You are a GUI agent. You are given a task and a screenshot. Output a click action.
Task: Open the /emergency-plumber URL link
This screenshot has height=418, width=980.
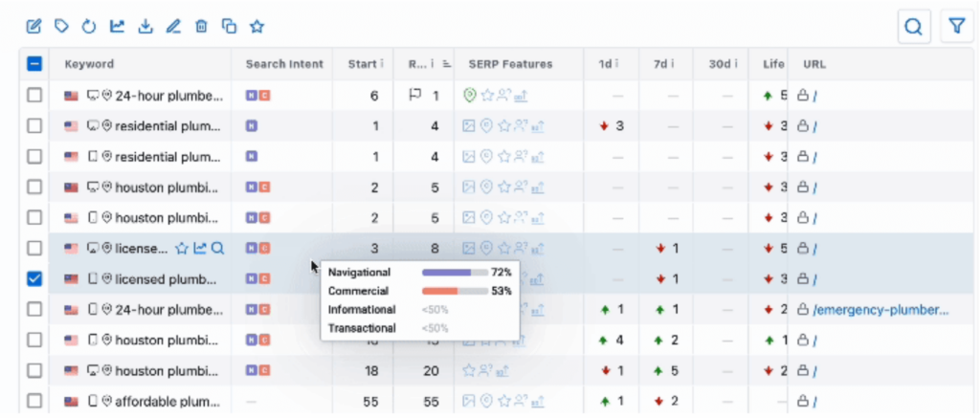pos(880,309)
